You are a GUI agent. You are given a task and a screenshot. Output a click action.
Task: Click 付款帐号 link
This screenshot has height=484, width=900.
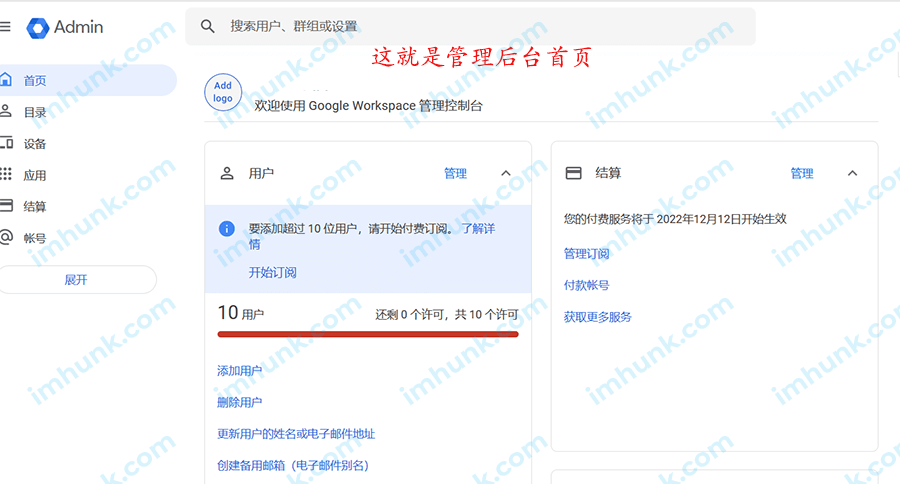587,285
